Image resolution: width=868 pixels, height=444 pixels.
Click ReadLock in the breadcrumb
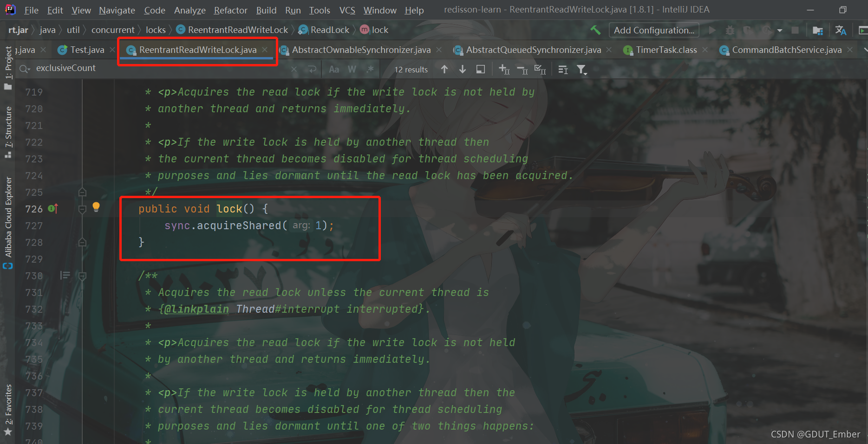point(324,30)
